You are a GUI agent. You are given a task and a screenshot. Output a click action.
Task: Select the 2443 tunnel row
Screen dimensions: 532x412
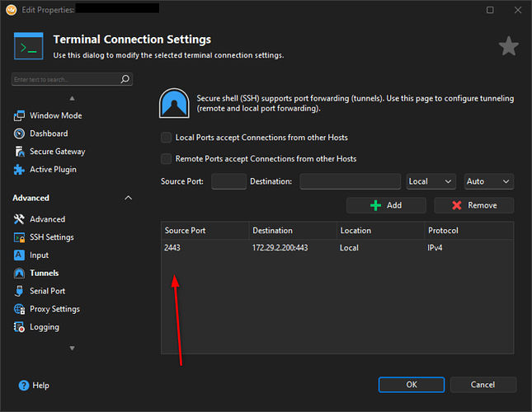coord(337,247)
